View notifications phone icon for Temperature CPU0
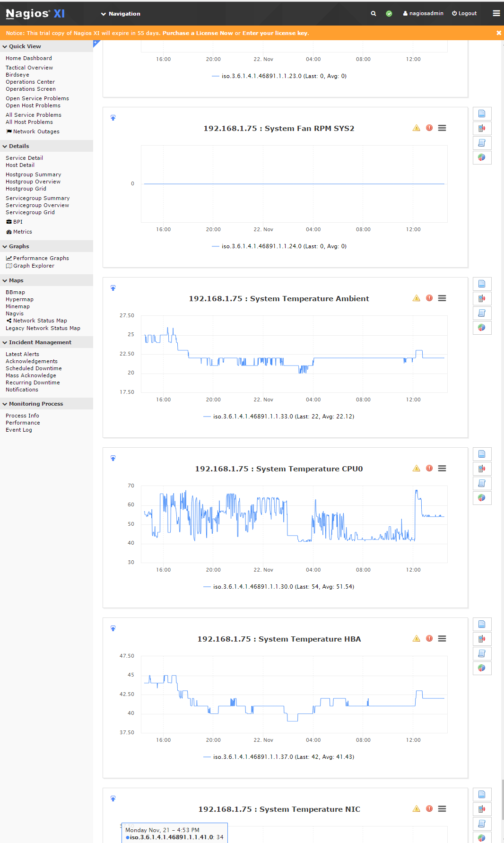This screenshot has width=504, height=843. 482,469
